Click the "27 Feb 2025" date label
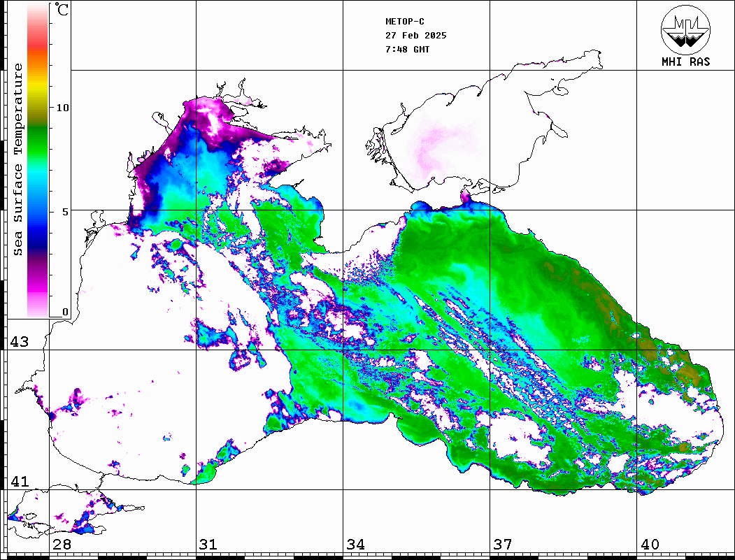Screen dimensions: 735x560 pos(416,36)
